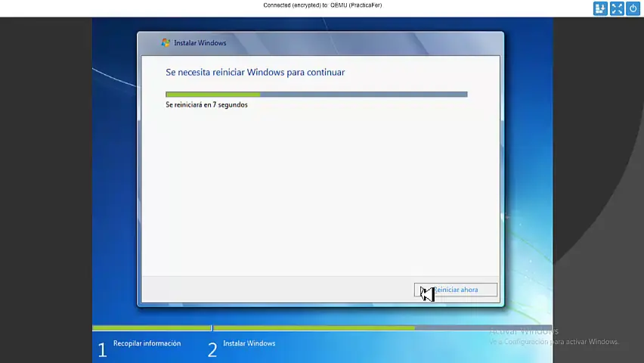Click the Instalar Windows stage progress bar
The image size is (644, 363).
(x=382, y=328)
